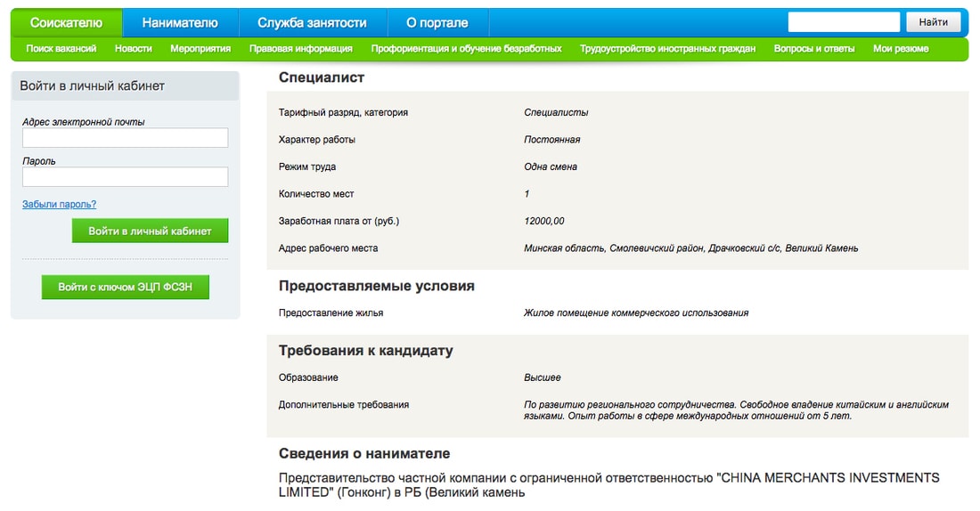The width and height of the screenshot is (980, 511).
Task: Select salary value 12000,00
Action: tap(543, 221)
